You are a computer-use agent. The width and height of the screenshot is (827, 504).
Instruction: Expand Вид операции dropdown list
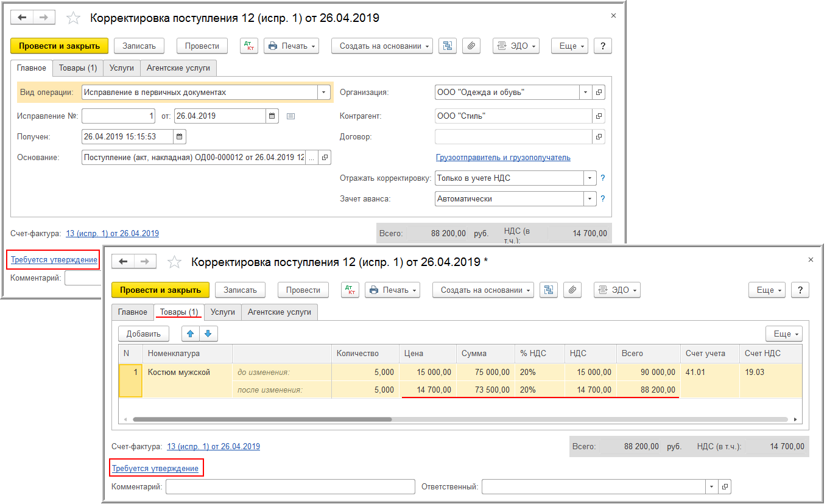click(x=323, y=93)
